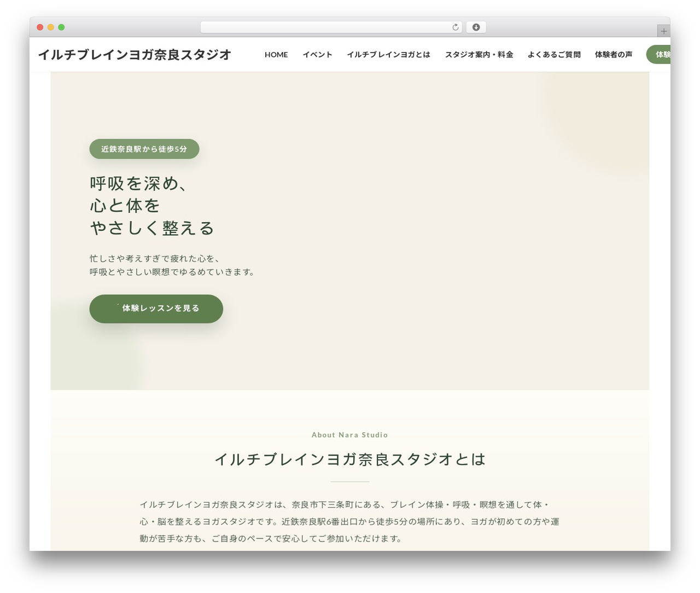Click the 体験レッスンを見る button
This screenshot has height=593, width=700.
coord(156,309)
